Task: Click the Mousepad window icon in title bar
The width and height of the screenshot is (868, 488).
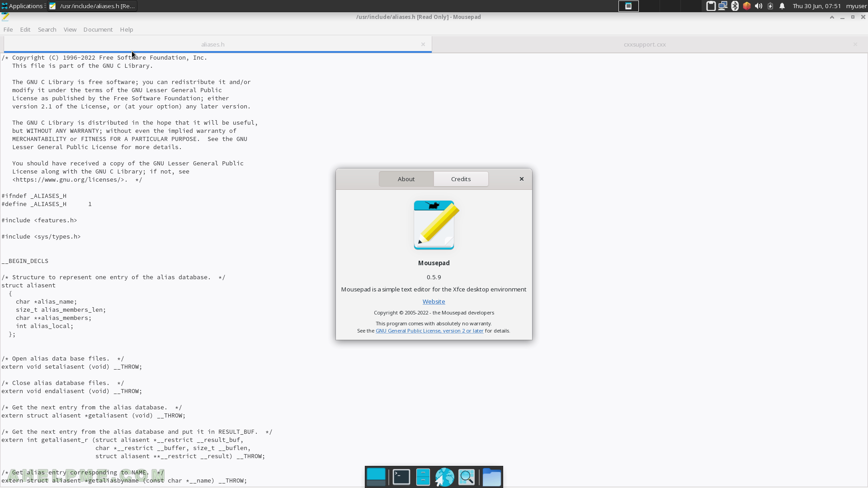Action: pos(5,17)
